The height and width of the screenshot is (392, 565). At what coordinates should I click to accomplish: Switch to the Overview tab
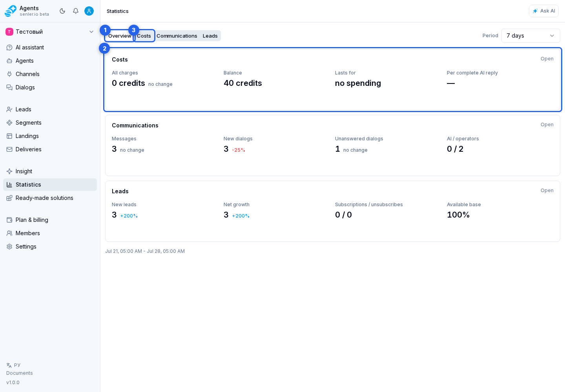click(120, 36)
